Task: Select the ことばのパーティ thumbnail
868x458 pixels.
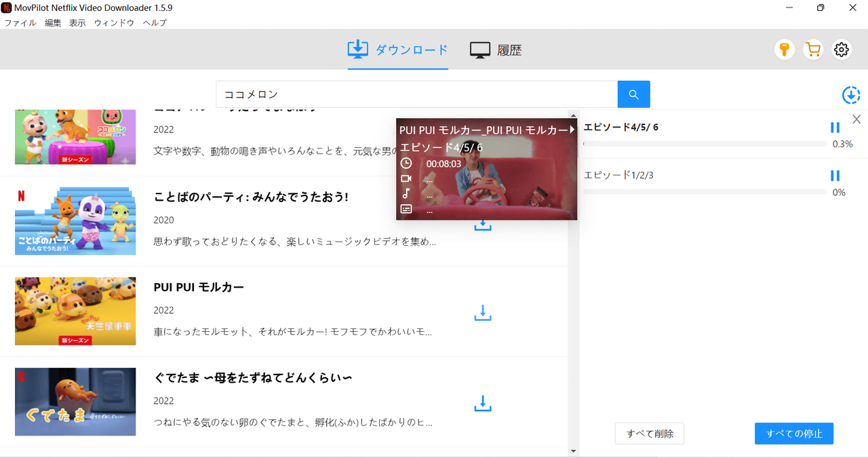Action: (75, 221)
